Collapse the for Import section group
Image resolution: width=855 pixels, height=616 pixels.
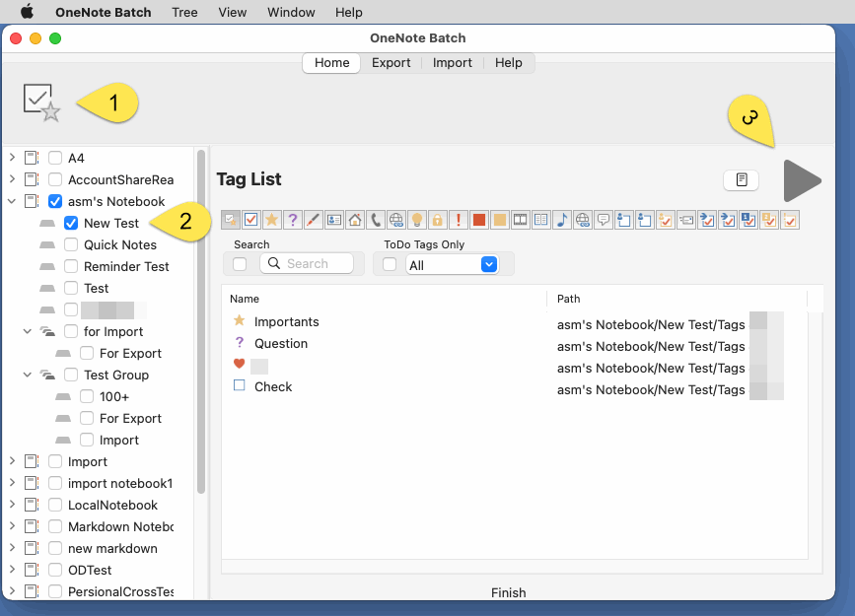click(28, 331)
